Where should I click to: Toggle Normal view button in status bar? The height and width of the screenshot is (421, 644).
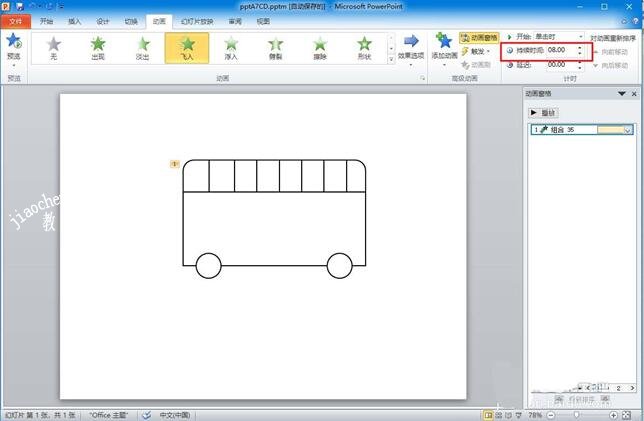tap(488, 415)
